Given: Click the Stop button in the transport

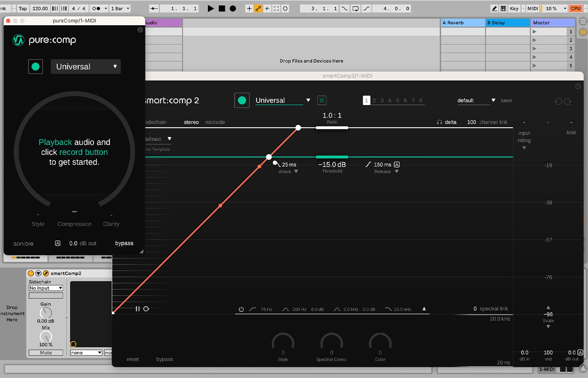Looking at the screenshot, I should pyautogui.click(x=222, y=9).
